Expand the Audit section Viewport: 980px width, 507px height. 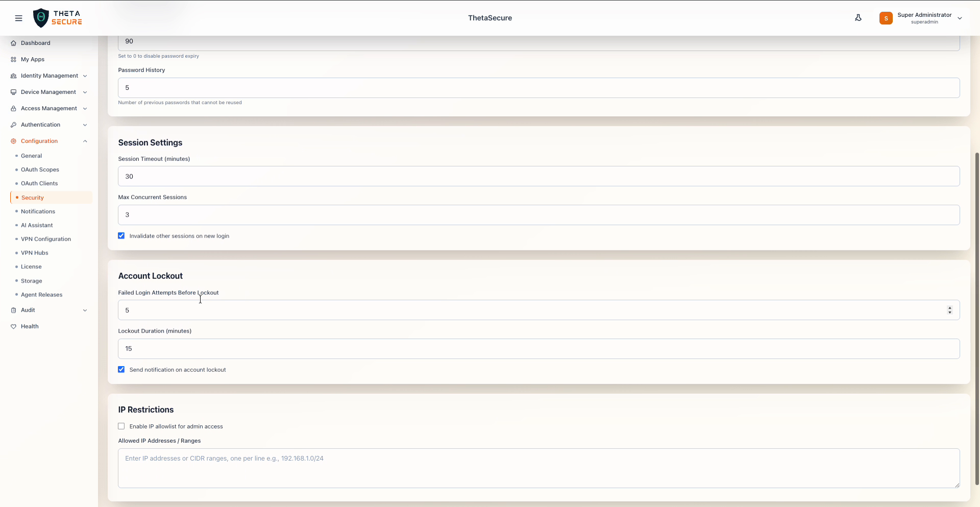[x=85, y=310]
